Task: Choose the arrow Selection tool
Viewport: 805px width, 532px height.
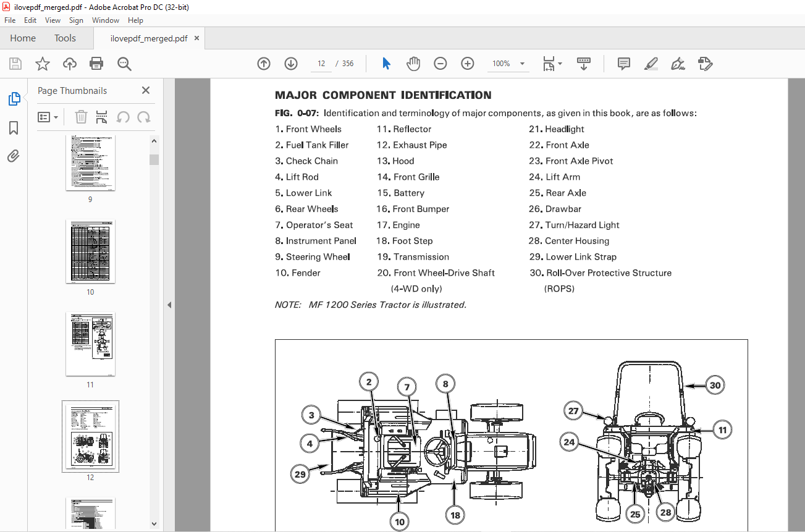Action: pos(387,64)
